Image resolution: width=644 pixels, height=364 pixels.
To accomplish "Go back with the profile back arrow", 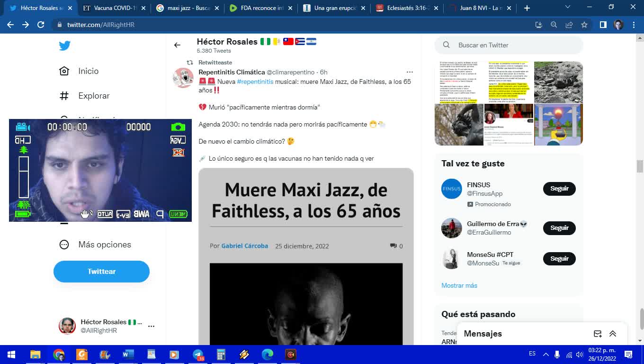I will click(x=177, y=45).
